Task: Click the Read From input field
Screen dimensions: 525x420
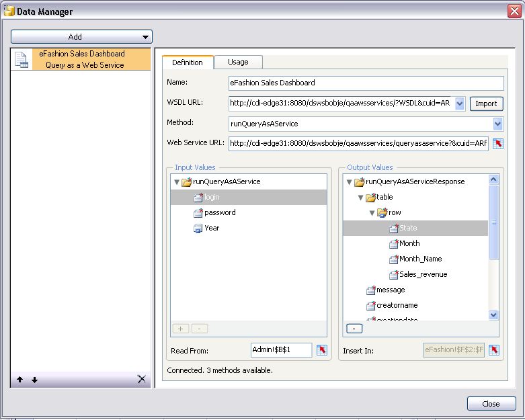Action: 281,350
